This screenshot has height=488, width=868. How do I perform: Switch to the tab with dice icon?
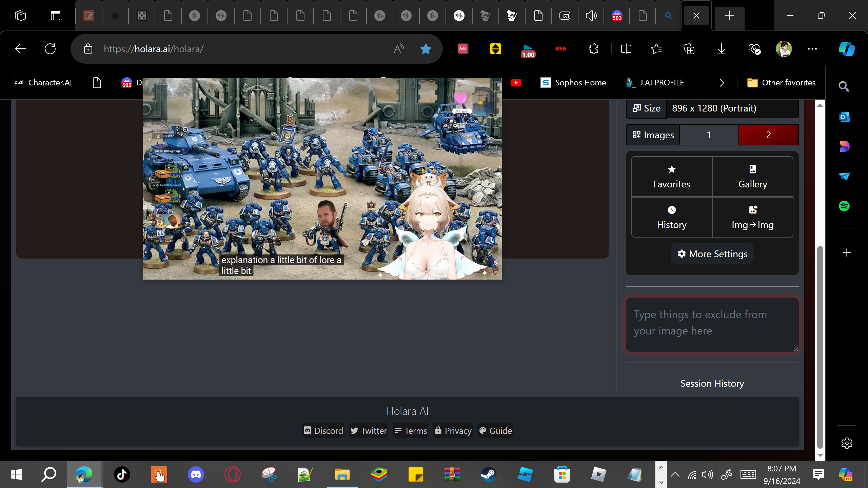(141, 16)
